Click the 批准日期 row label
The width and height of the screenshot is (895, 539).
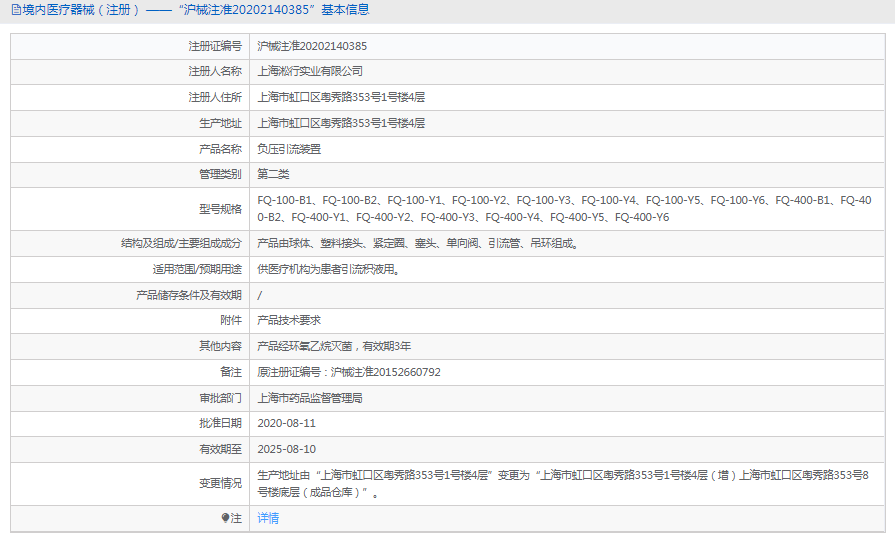(x=220, y=423)
